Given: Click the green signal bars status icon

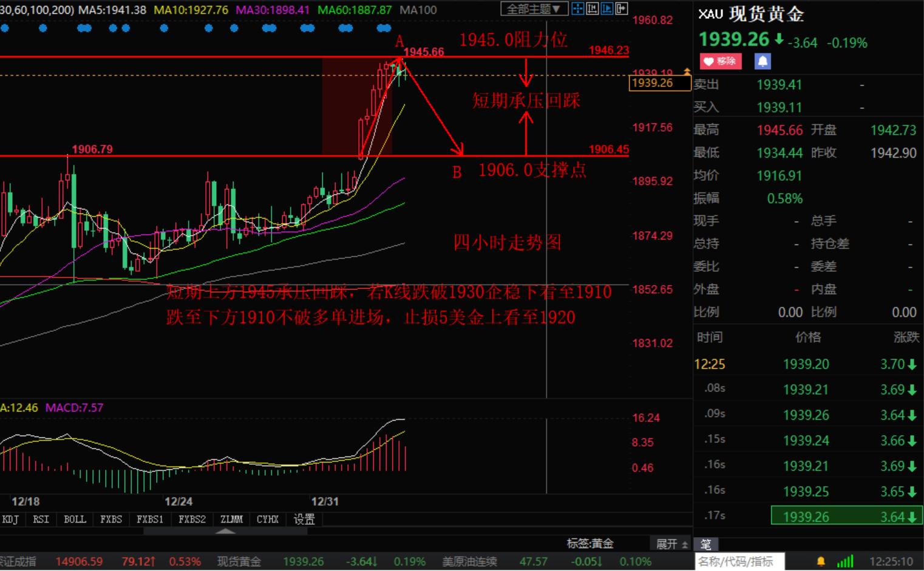Looking at the screenshot, I should tap(845, 561).
